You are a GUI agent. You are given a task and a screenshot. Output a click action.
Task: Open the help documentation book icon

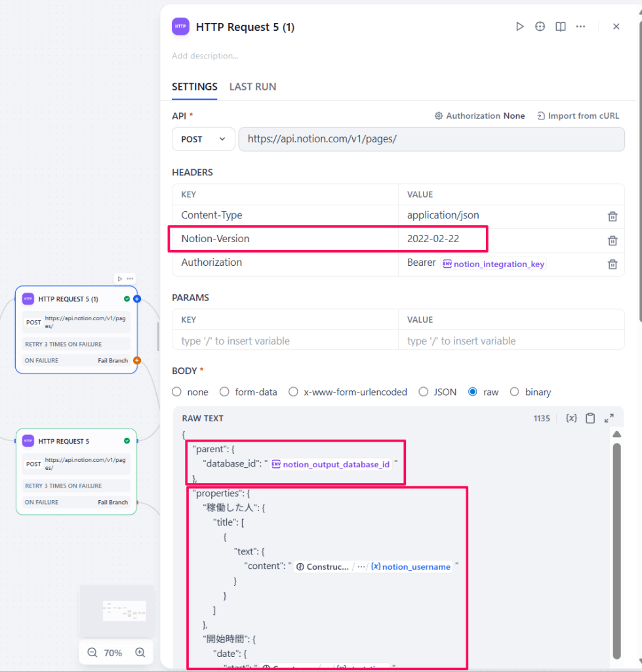coord(560,27)
